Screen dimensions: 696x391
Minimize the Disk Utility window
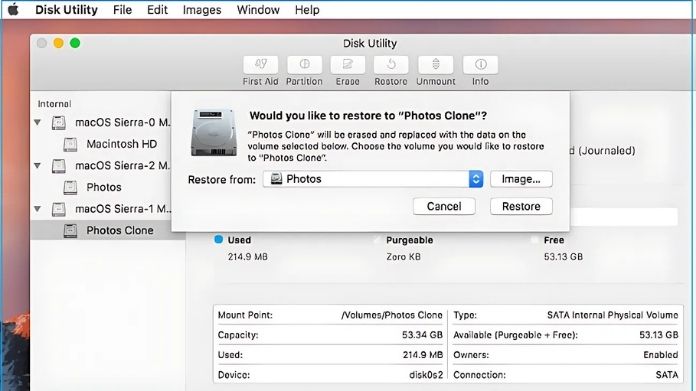tap(58, 43)
